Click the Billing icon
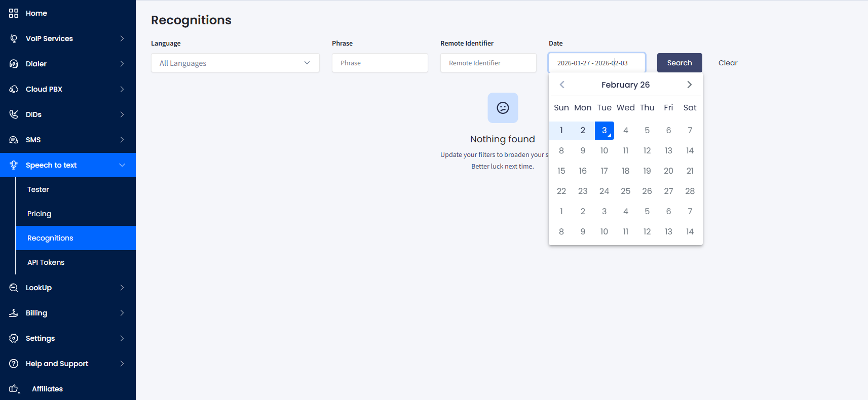The image size is (868, 400). tap(14, 313)
